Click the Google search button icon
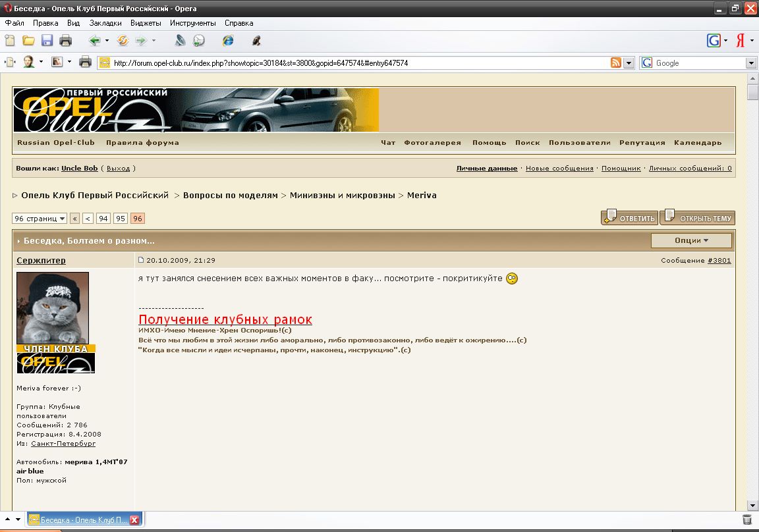This screenshot has width=759, height=532. click(x=714, y=41)
